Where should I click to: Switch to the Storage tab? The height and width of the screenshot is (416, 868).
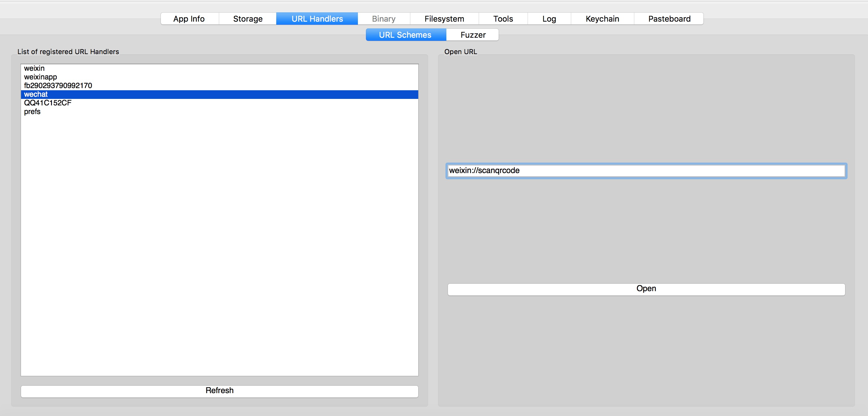(248, 19)
